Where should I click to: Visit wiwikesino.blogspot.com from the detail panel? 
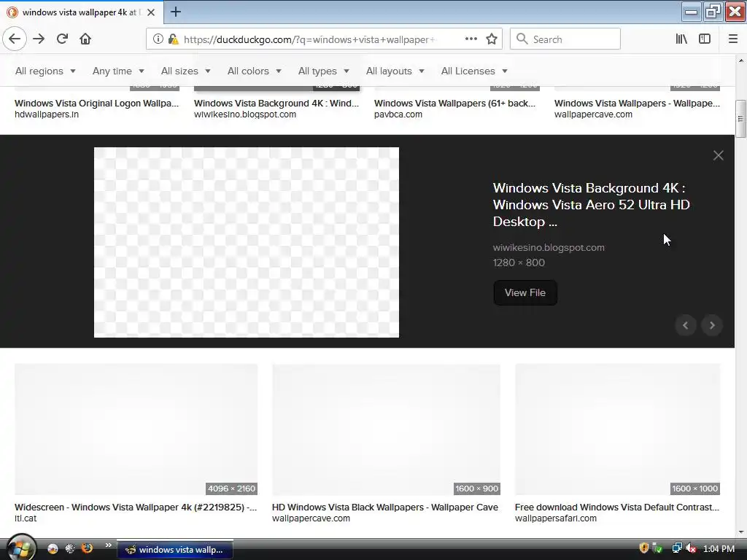coord(549,248)
